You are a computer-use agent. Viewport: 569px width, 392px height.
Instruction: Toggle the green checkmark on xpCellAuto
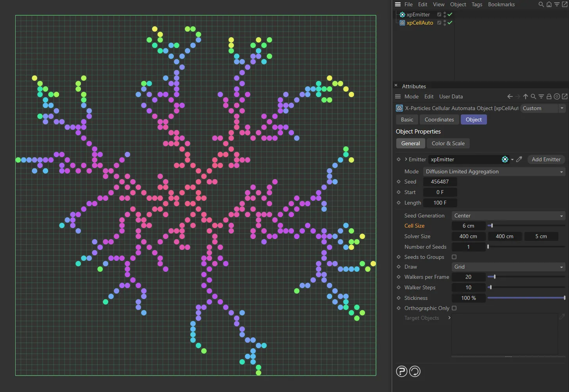click(x=449, y=23)
